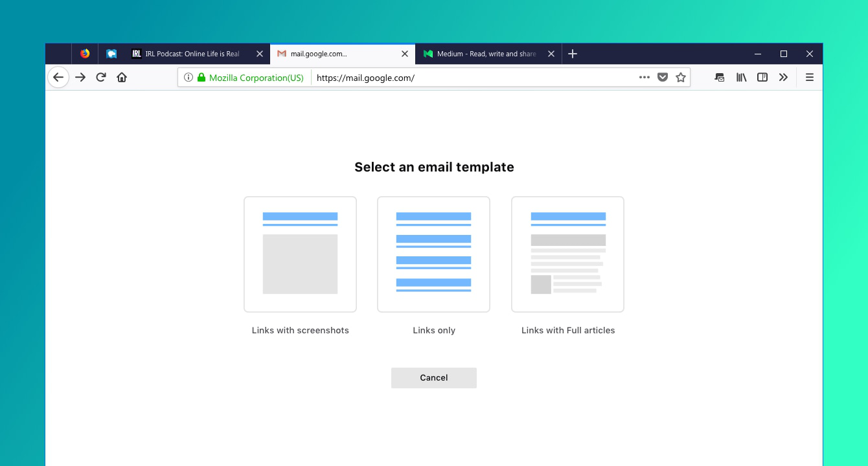
Task: Select the Links only template
Action: (x=433, y=254)
